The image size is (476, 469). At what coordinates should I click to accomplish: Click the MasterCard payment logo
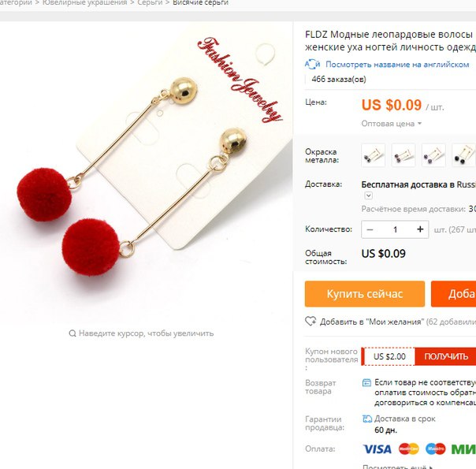coord(408,449)
